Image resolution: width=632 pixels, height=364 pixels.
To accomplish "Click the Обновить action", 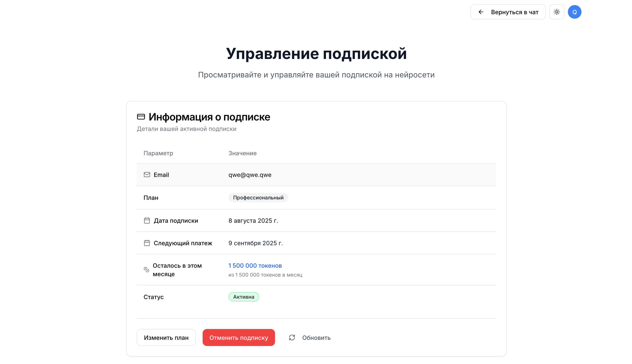I will click(x=316, y=337).
